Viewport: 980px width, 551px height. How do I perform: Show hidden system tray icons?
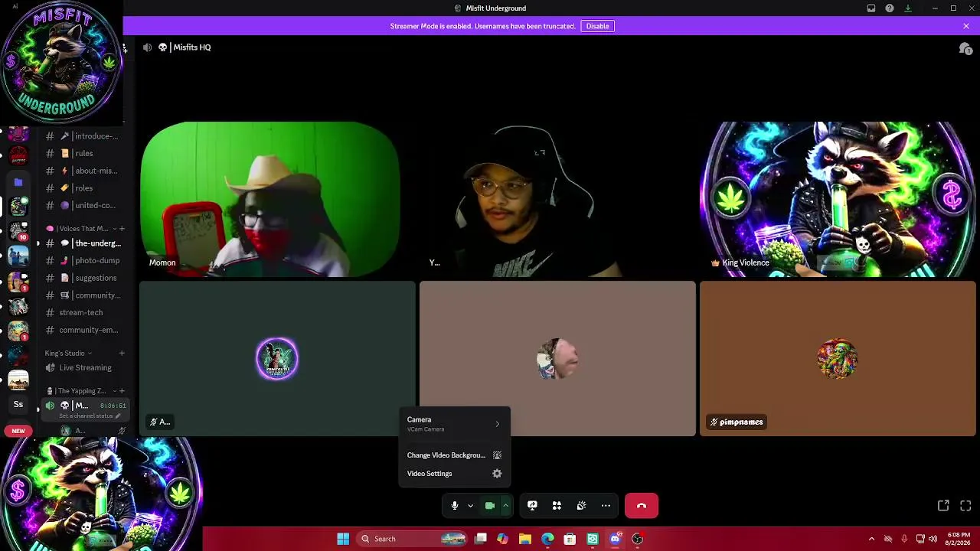click(871, 539)
